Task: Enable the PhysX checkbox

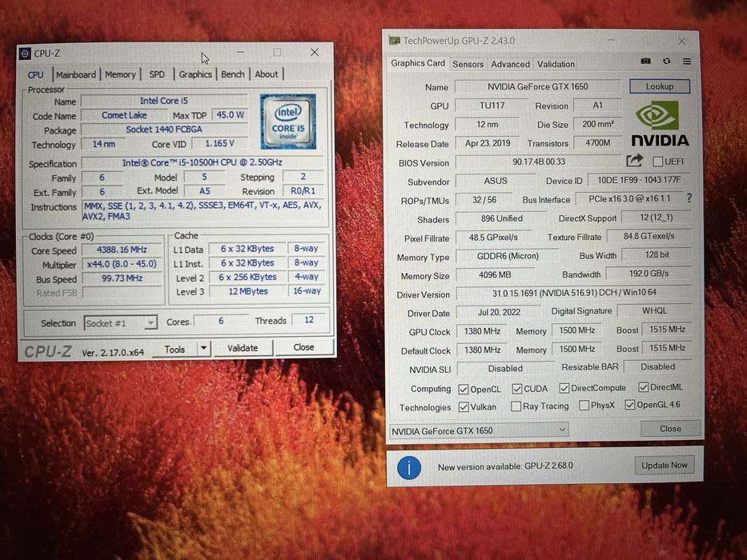Action: pyautogui.click(x=584, y=406)
